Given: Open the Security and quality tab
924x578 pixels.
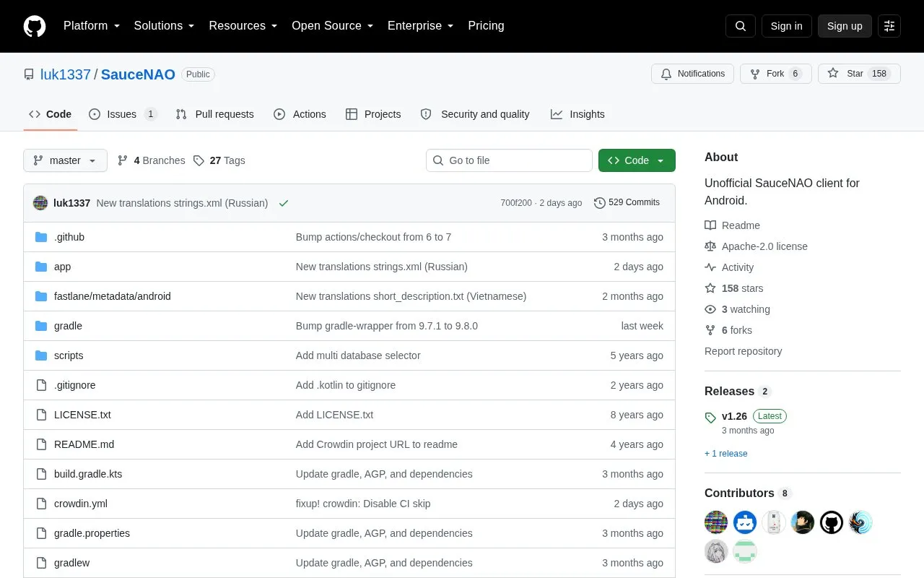Looking at the screenshot, I should click(x=475, y=114).
